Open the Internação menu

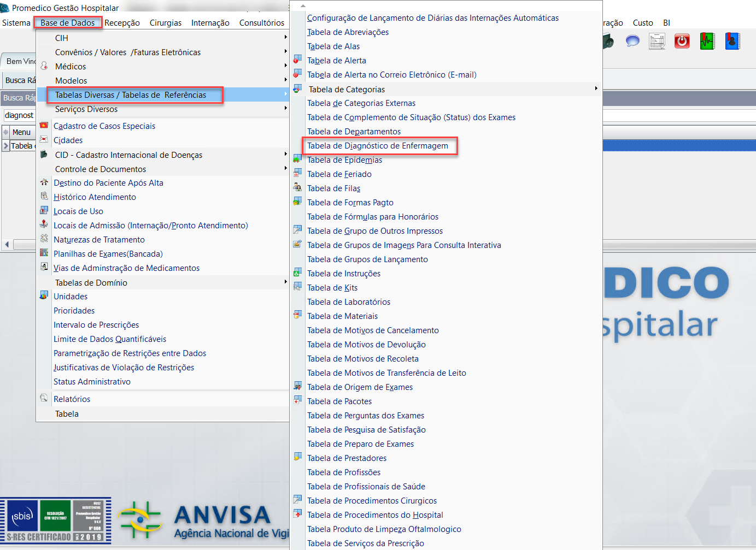tap(210, 23)
